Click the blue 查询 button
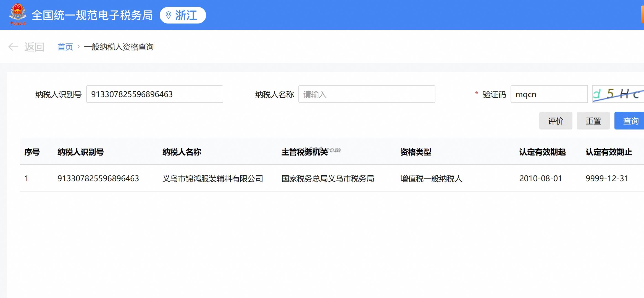Image resolution: width=644 pixels, height=298 pixels. tap(629, 121)
